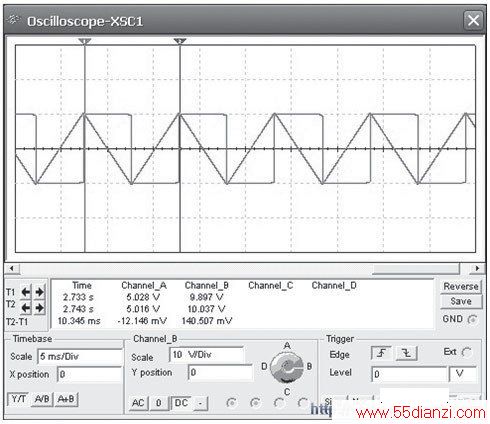Viewport: 490px width, 424px height.
Task: Shift cursor T2 right with arrow
Action: click(40, 307)
